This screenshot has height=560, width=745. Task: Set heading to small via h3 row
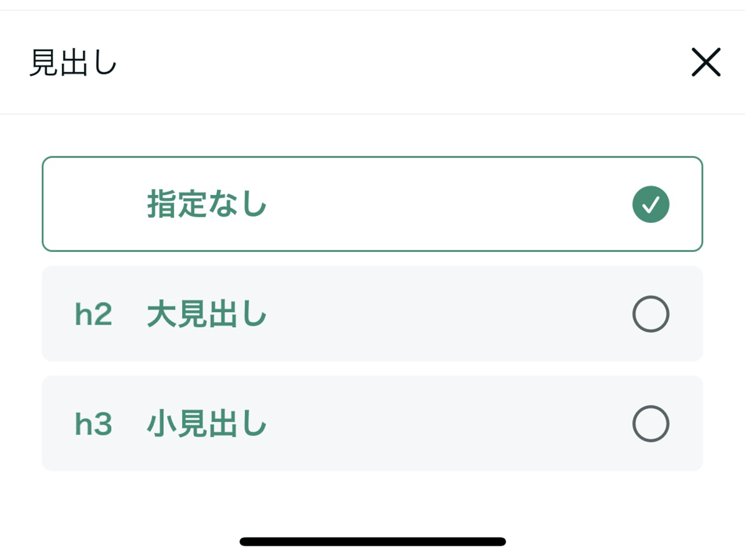[x=372, y=423]
